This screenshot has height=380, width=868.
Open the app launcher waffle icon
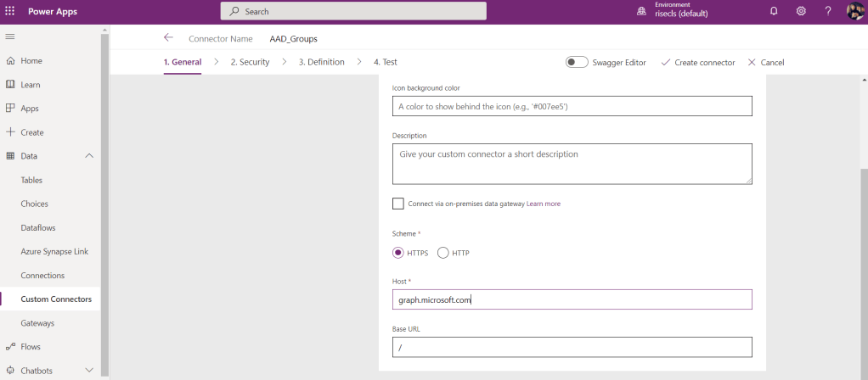click(10, 11)
